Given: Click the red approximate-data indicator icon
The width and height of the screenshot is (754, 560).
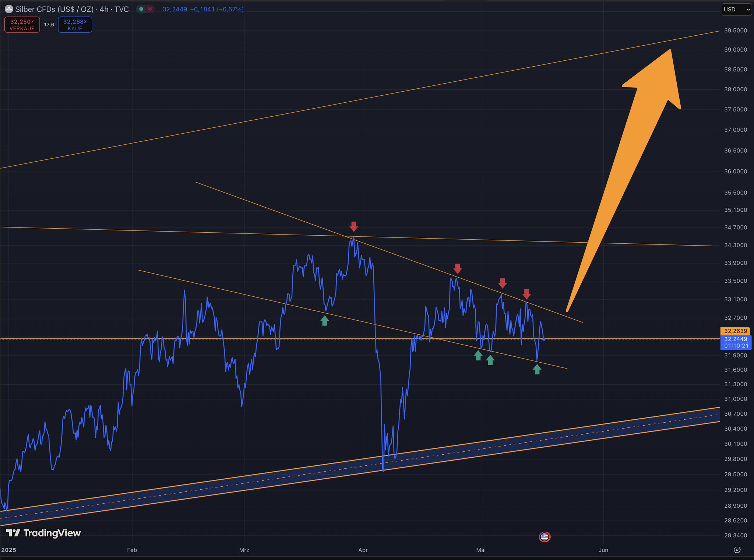Looking at the screenshot, I should (x=149, y=9).
